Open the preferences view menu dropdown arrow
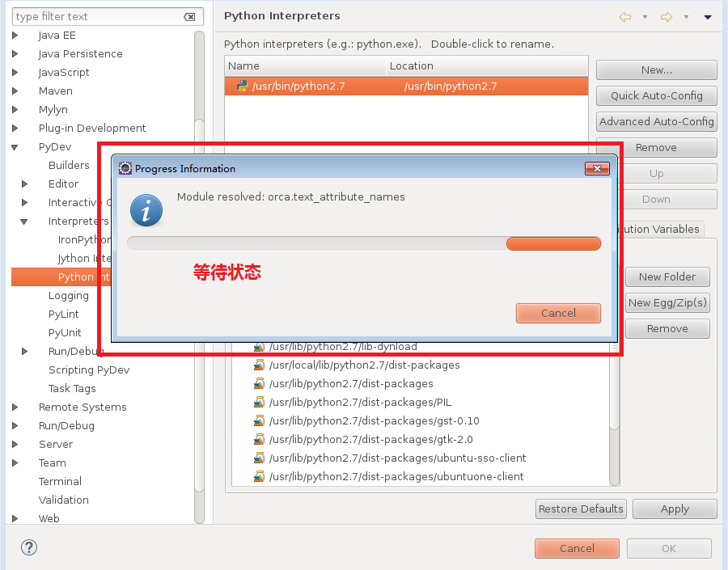 pos(708,16)
